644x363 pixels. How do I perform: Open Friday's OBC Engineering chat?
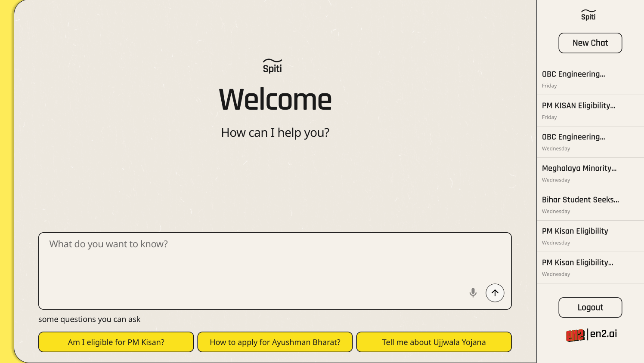tap(590, 79)
